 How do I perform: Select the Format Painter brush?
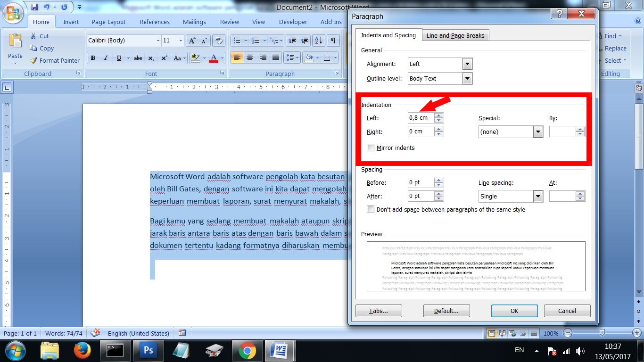pos(55,60)
